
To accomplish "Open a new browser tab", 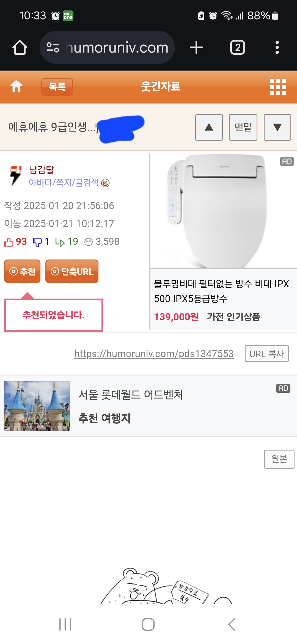I will [x=196, y=48].
